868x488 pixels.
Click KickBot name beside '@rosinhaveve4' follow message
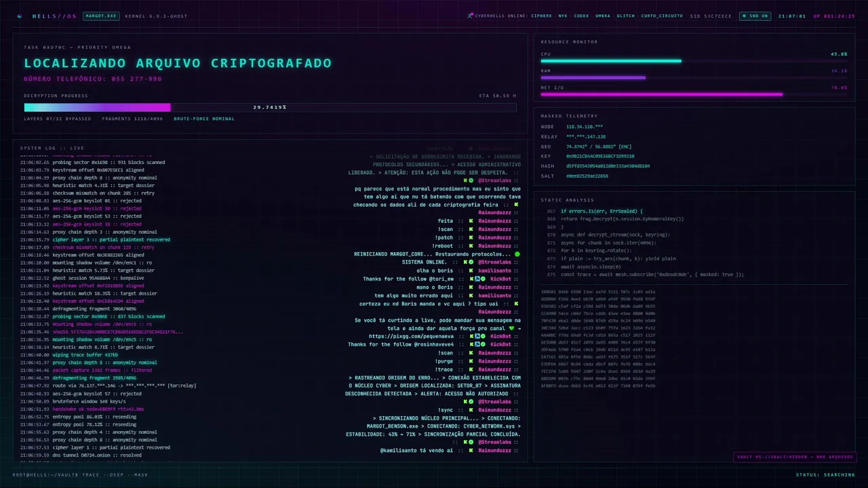[500, 344]
